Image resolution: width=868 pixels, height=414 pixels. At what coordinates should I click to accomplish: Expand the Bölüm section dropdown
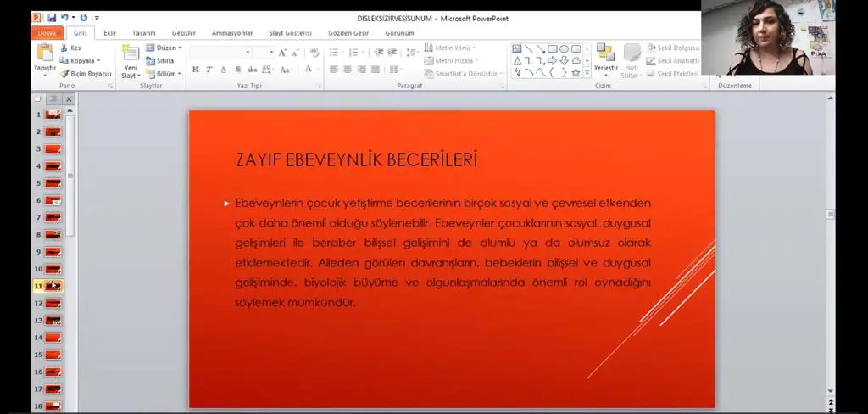(x=164, y=74)
